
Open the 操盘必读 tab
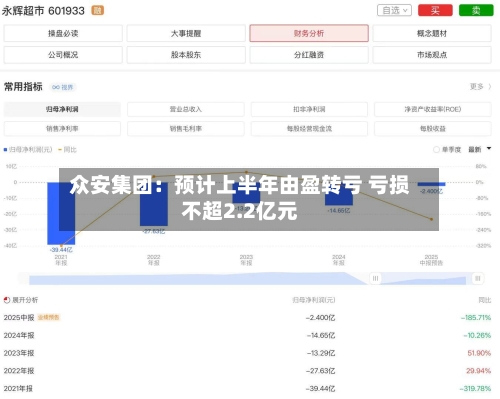click(63, 33)
